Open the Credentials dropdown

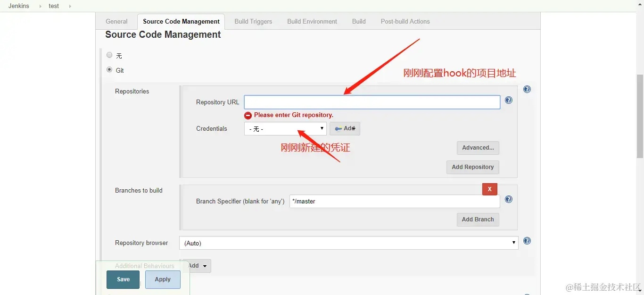click(285, 128)
